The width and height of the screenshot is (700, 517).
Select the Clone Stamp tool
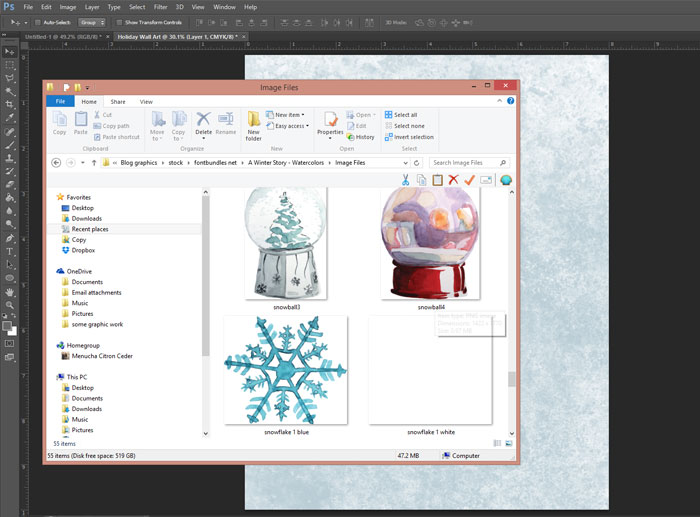(x=9, y=158)
